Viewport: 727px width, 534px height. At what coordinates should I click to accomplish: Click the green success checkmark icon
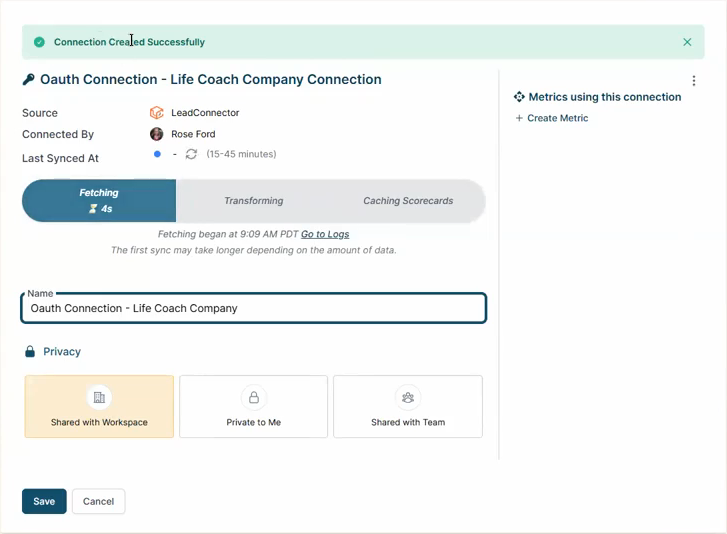coord(39,42)
